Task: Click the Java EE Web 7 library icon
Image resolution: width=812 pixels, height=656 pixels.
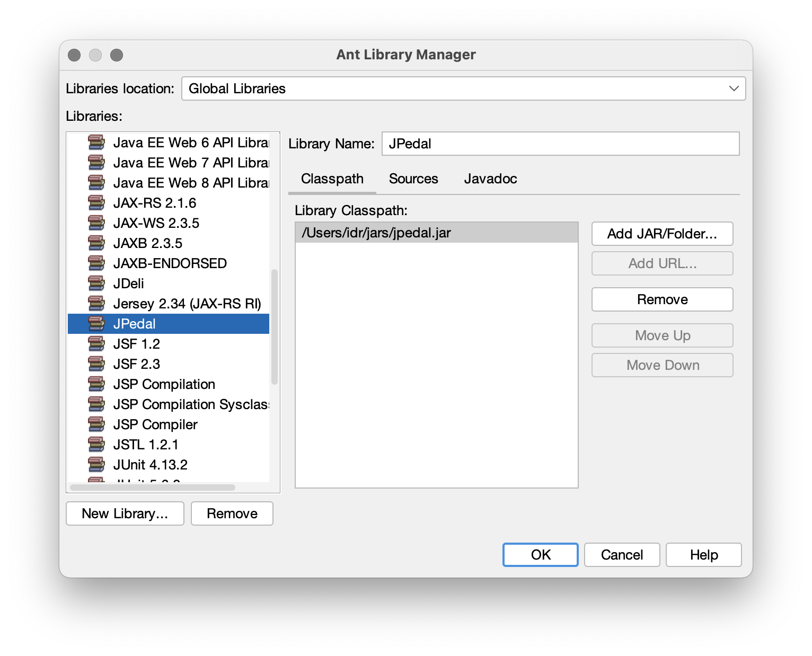Action: tap(96, 163)
